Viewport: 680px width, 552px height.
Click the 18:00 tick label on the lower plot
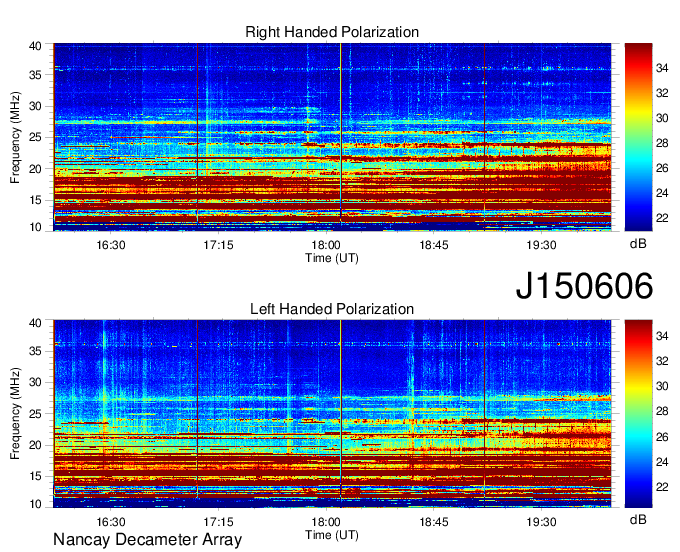tap(326, 522)
